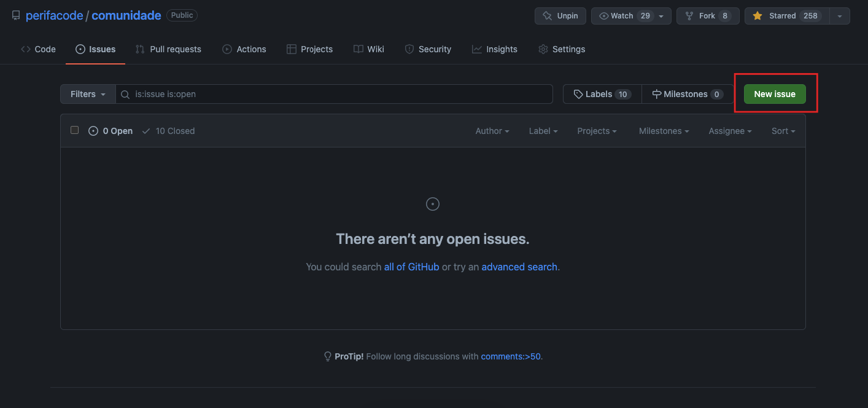Click the Watch count badge 29
Screen dimensions: 868x408
point(645,16)
